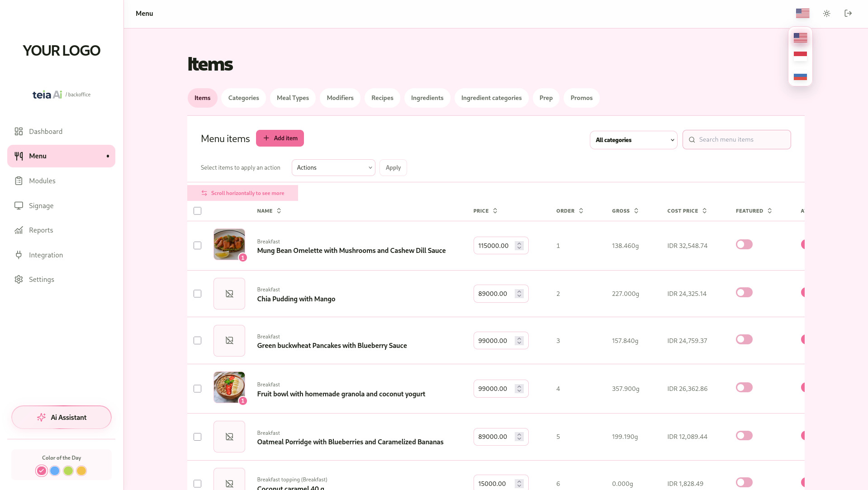Image resolution: width=868 pixels, height=490 pixels.
Task: Enable Featured for Green buckwheat Pancakes
Action: (744, 339)
